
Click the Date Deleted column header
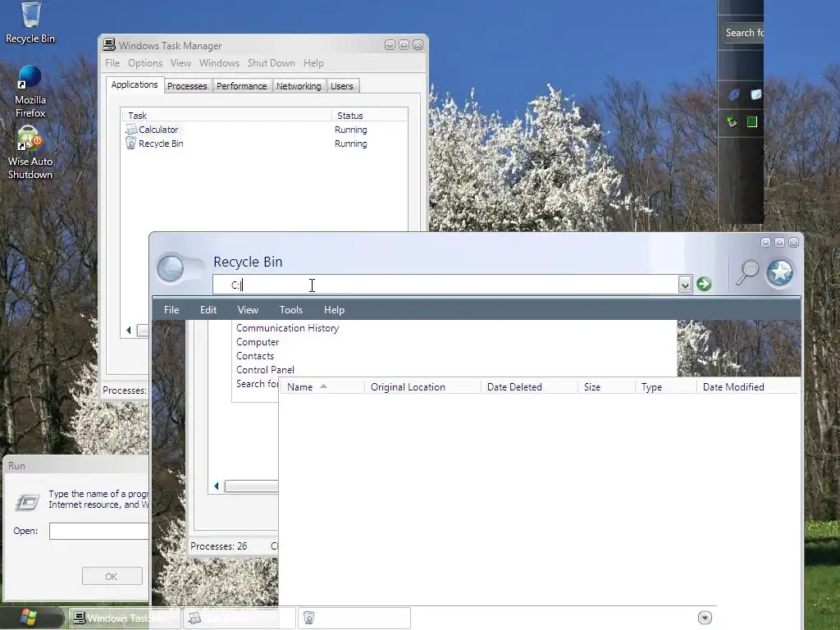(x=529, y=387)
